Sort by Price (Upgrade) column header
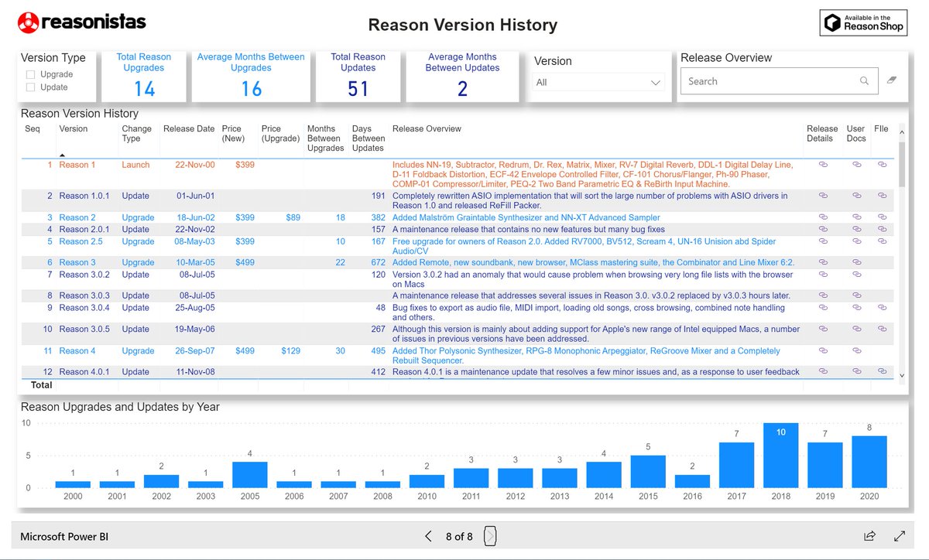Screen dimensions: 929x560 click(280, 134)
